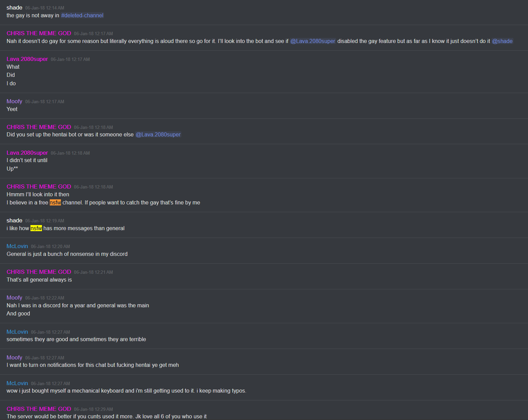
Task: Select shade username at top message
Action: pos(15,8)
